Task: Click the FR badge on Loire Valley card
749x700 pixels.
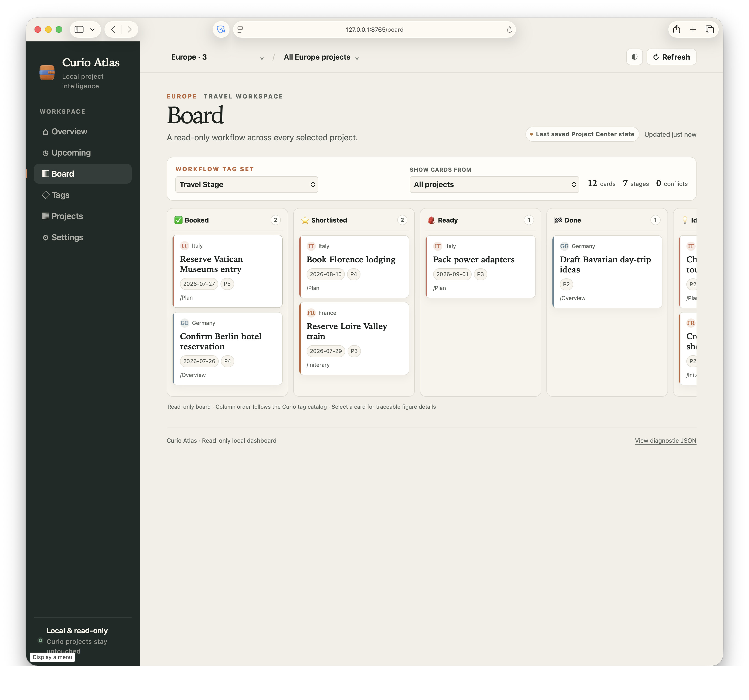Action: [311, 313]
